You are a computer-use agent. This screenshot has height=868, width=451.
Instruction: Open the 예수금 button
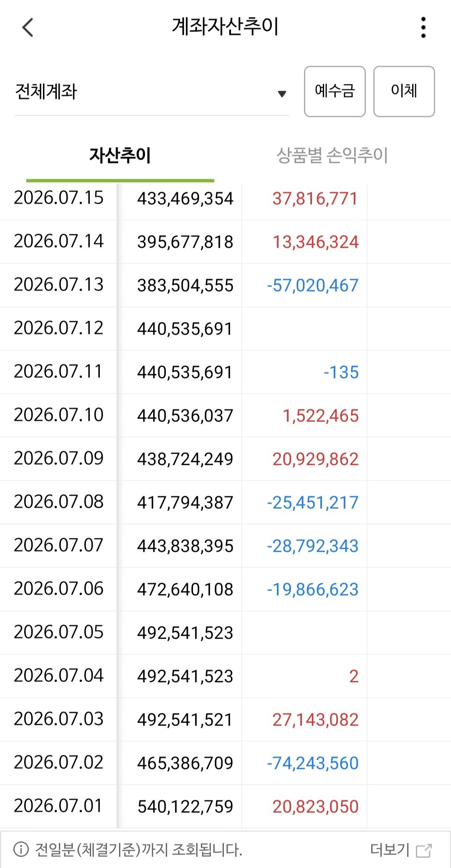pyautogui.click(x=335, y=91)
